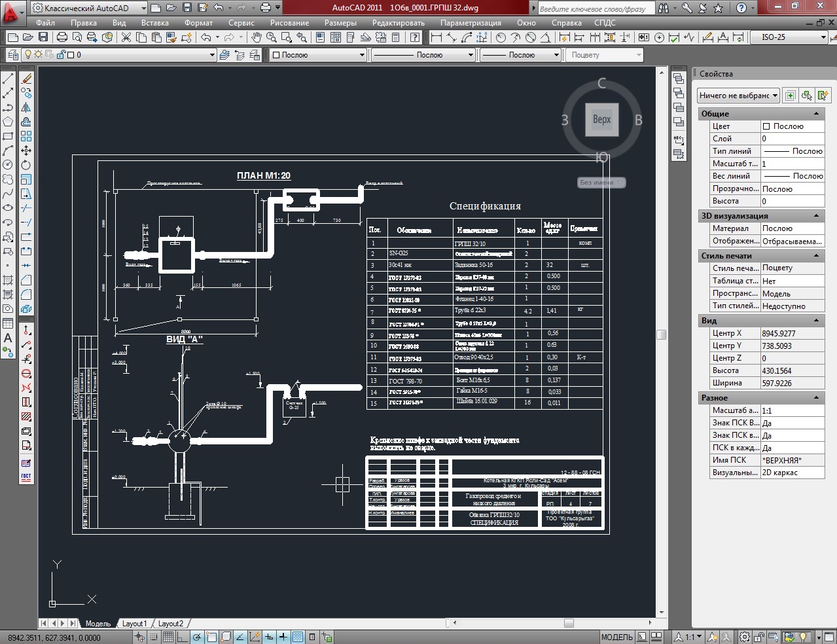Click the vertical scrollbar thumb beside drawing
837x644 pixels.
[x=662, y=334]
